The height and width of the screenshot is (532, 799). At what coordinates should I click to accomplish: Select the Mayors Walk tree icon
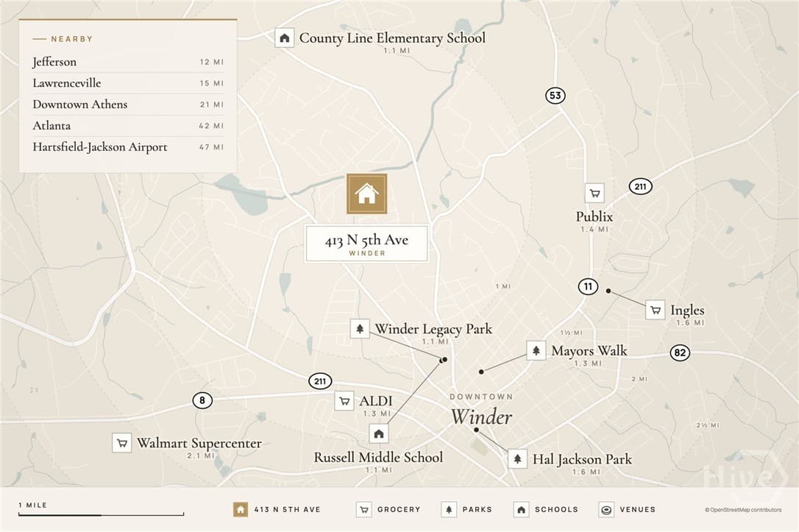(x=536, y=350)
